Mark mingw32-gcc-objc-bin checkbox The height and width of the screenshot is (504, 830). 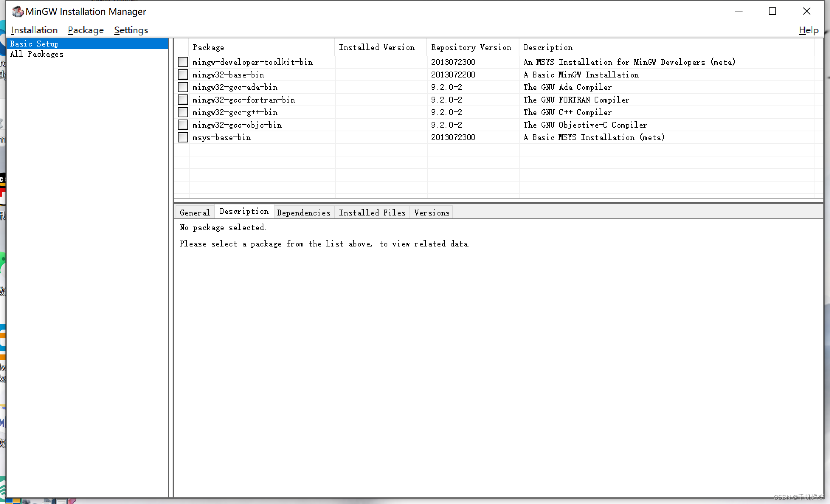click(x=183, y=125)
